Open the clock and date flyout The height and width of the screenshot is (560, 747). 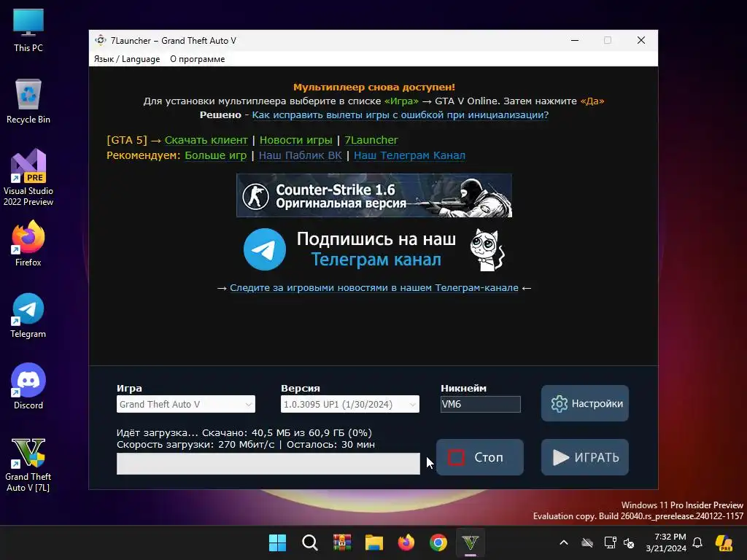[666, 542]
